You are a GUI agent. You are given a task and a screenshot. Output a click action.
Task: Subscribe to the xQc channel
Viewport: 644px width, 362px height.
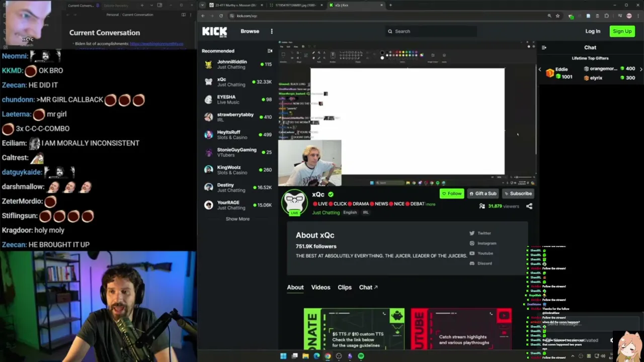[518, 194]
